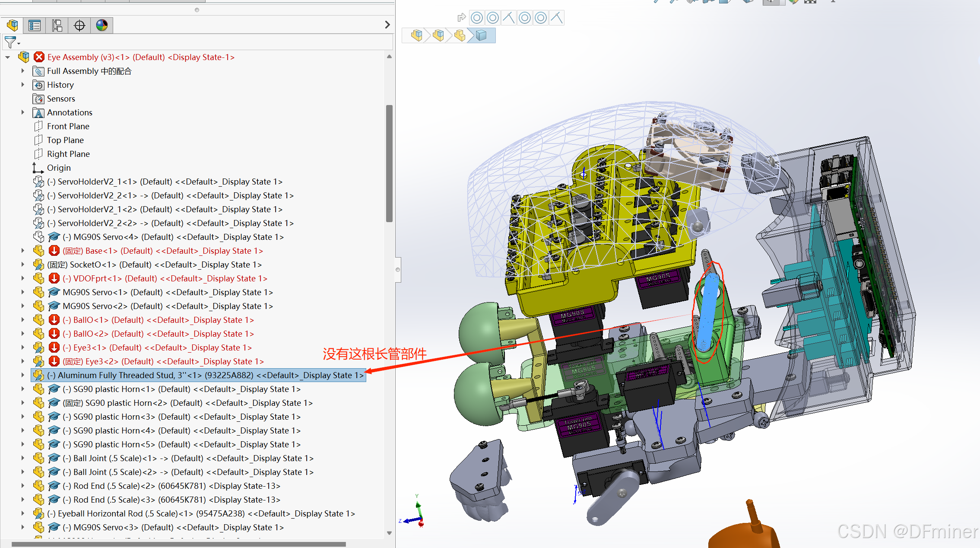Collapse the Eye Assembly root node
Image resolution: width=980 pixels, height=548 pixels.
pyautogui.click(x=8, y=57)
